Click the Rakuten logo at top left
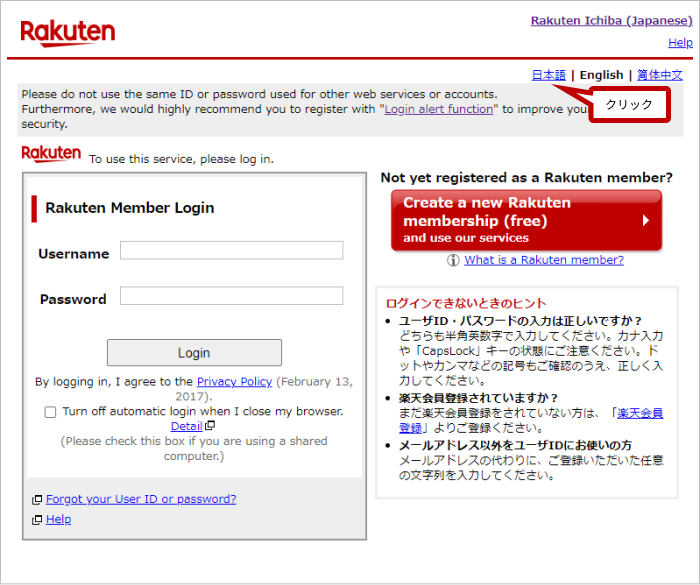Image resolution: width=700 pixels, height=585 pixels. coord(68,33)
